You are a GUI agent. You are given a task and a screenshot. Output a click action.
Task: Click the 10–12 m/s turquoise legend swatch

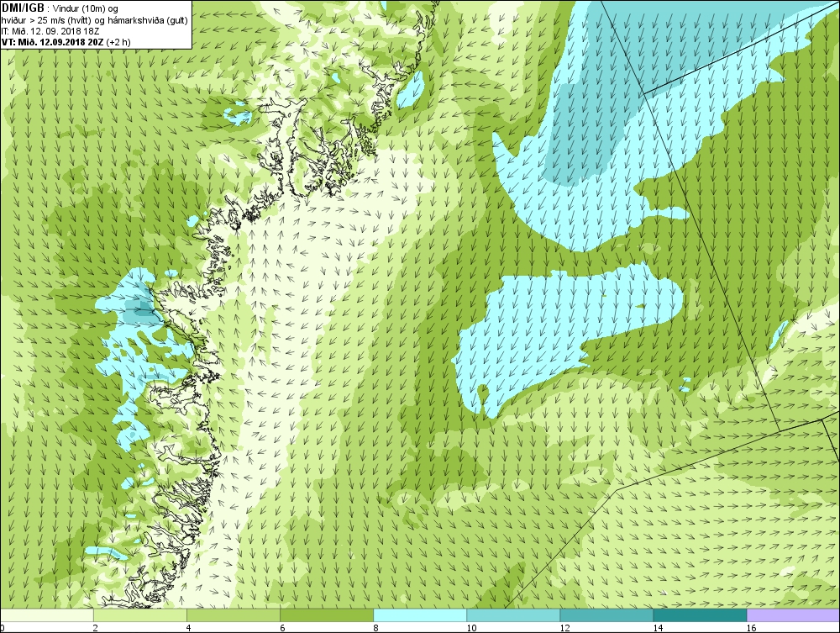point(513,615)
